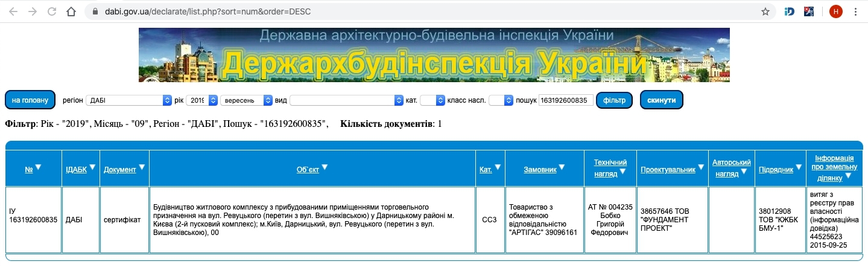868x267 pixels.
Task: Click the Кат. column header link
Action: pyautogui.click(x=486, y=170)
